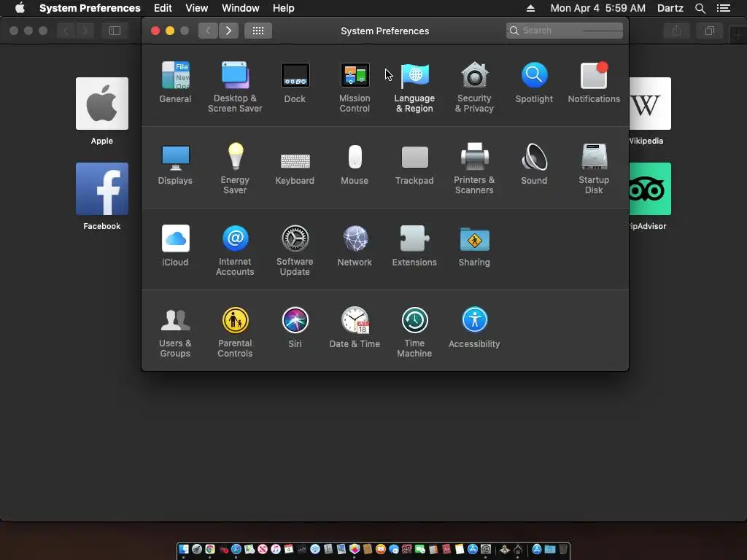Open Sound preferences

534,164
